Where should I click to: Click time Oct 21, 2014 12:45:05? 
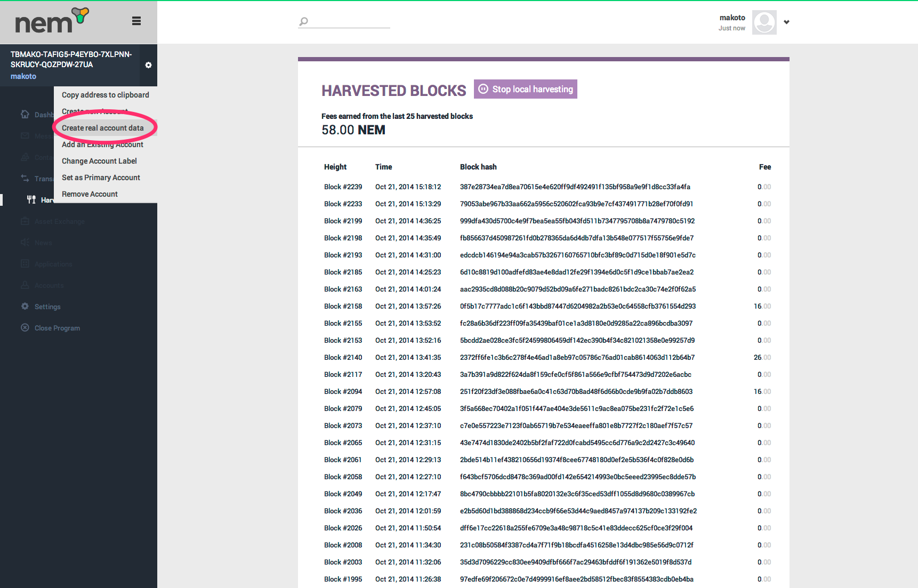coord(408,408)
